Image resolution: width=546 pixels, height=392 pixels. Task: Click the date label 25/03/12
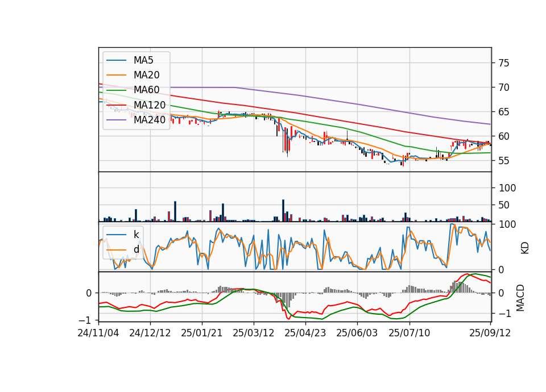[x=254, y=333]
